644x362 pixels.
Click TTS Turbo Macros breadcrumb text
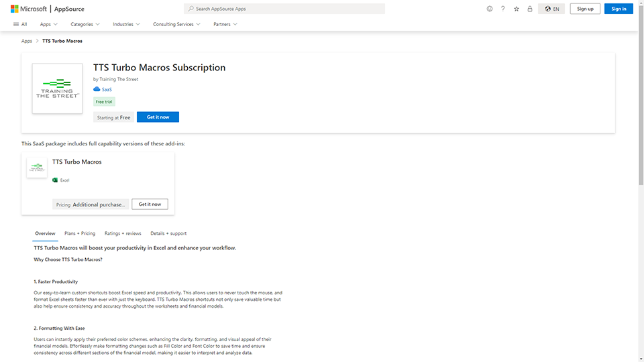click(62, 41)
